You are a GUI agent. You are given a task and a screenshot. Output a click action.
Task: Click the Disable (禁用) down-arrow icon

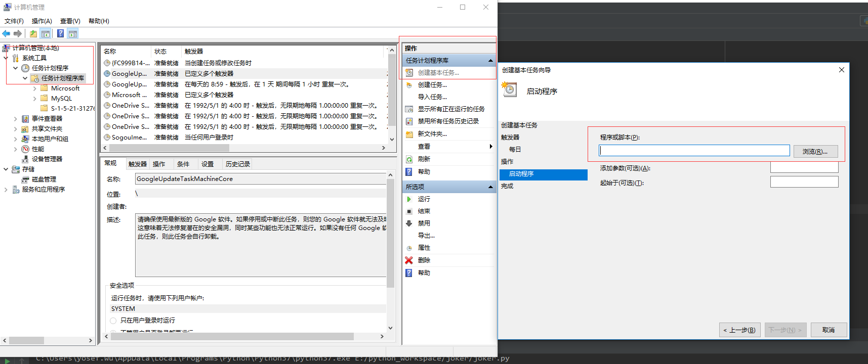(409, 223)
